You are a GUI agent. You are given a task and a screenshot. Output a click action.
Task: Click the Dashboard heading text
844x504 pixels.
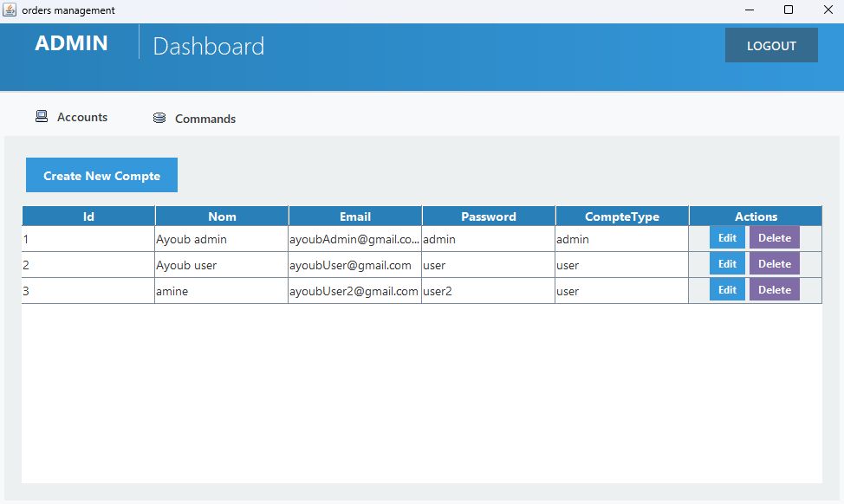[x=208, y=46]
